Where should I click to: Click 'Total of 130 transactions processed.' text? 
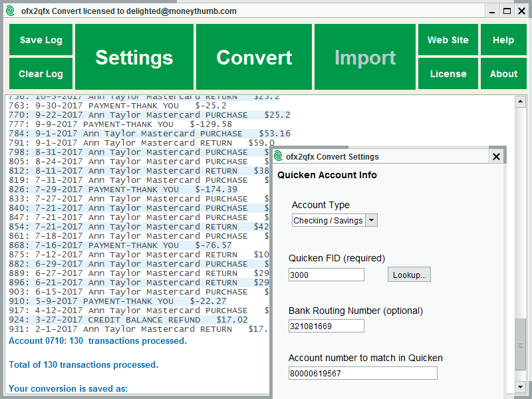coord(84,364)
